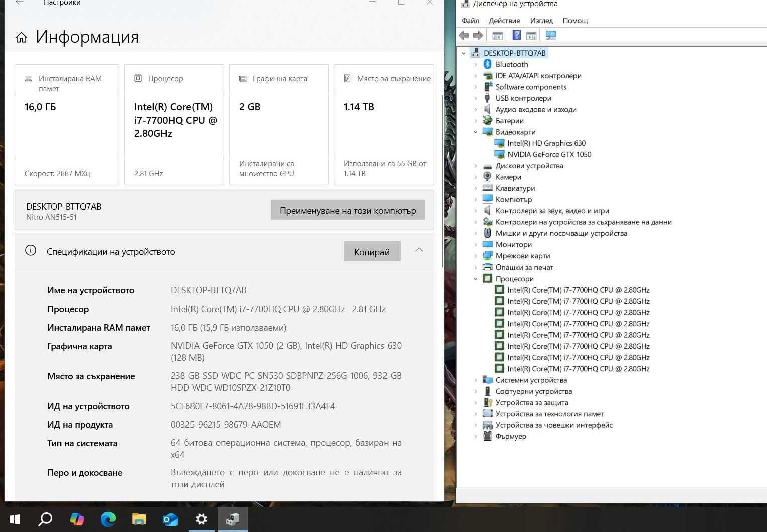Switch to Settings gear in the taskbar
This screenshot has height=532, width=767.
tap(202, 519)
